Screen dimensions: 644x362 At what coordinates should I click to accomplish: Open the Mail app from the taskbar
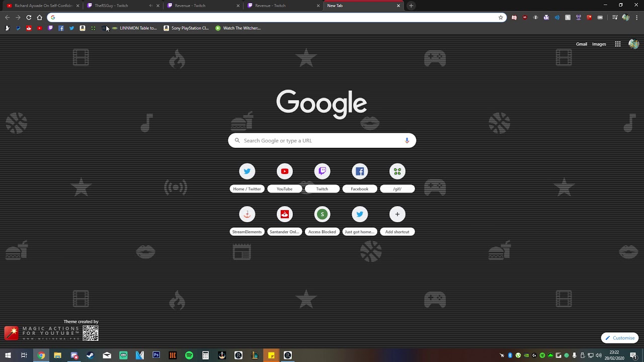point(107,355)
